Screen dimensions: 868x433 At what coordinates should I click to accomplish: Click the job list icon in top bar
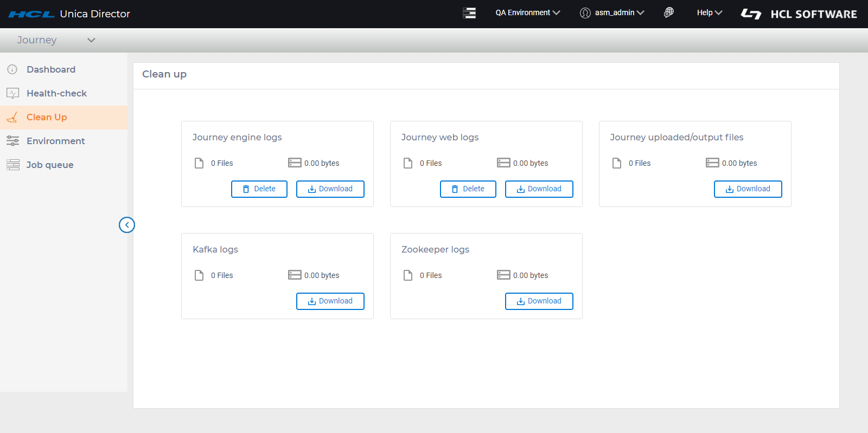[469, 13]
